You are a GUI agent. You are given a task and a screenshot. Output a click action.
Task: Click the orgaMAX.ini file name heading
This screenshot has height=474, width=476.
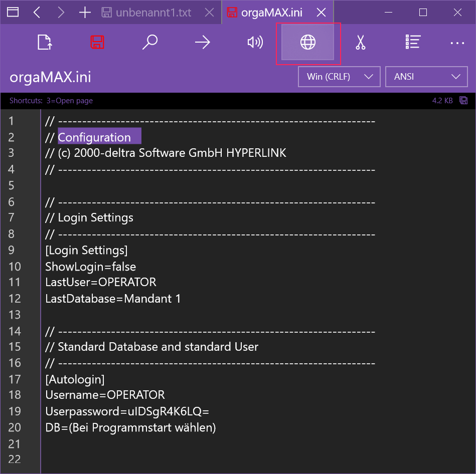coord(50,77)
